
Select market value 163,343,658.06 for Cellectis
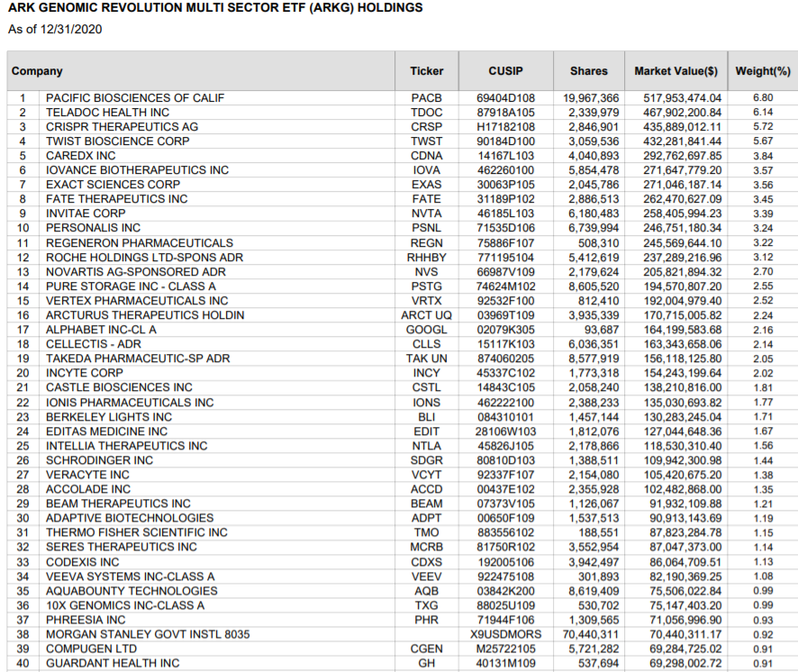pos(683,344)
